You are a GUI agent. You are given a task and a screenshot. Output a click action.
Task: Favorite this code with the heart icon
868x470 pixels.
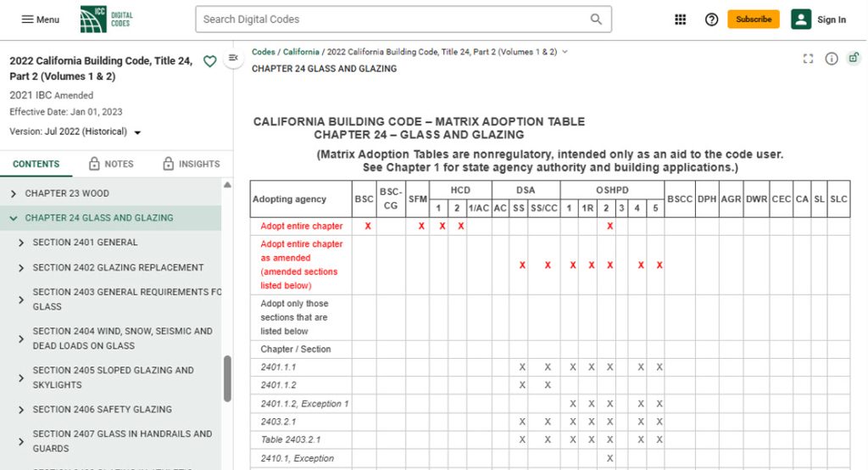210,61
